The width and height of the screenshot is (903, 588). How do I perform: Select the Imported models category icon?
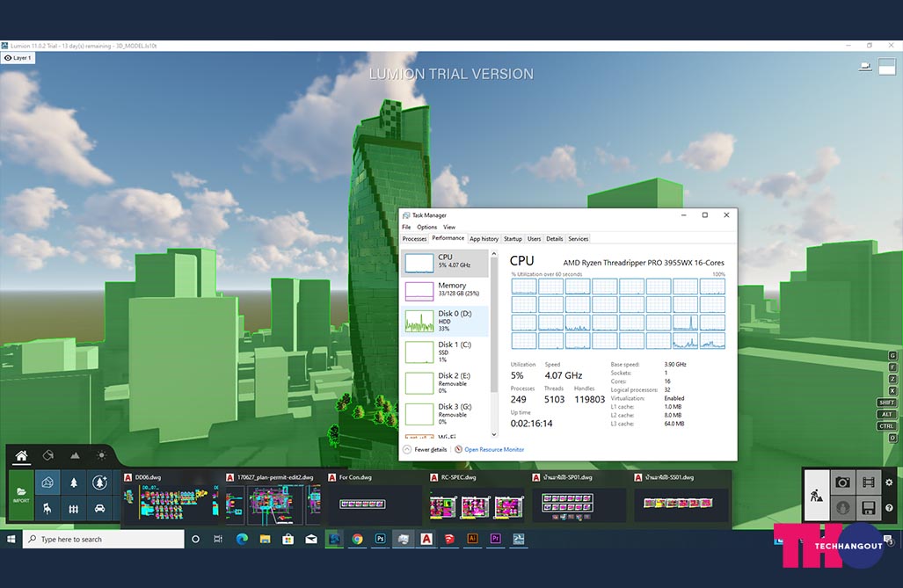(47, 483)
